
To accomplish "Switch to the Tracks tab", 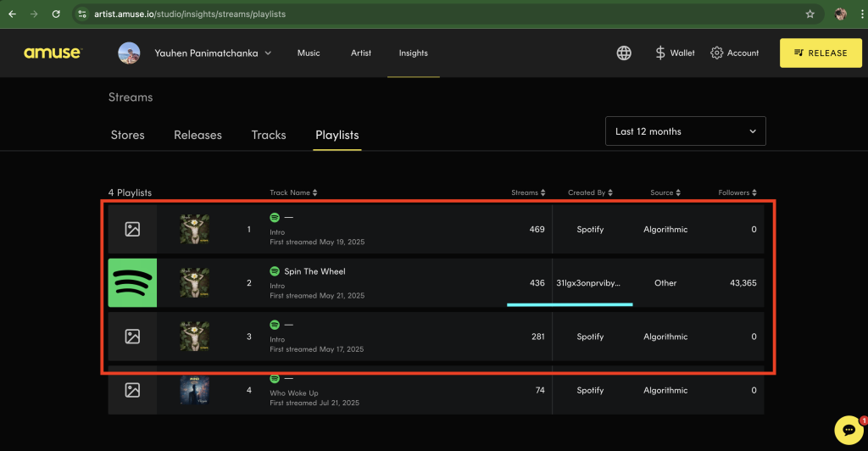I will tap(269, 135).
